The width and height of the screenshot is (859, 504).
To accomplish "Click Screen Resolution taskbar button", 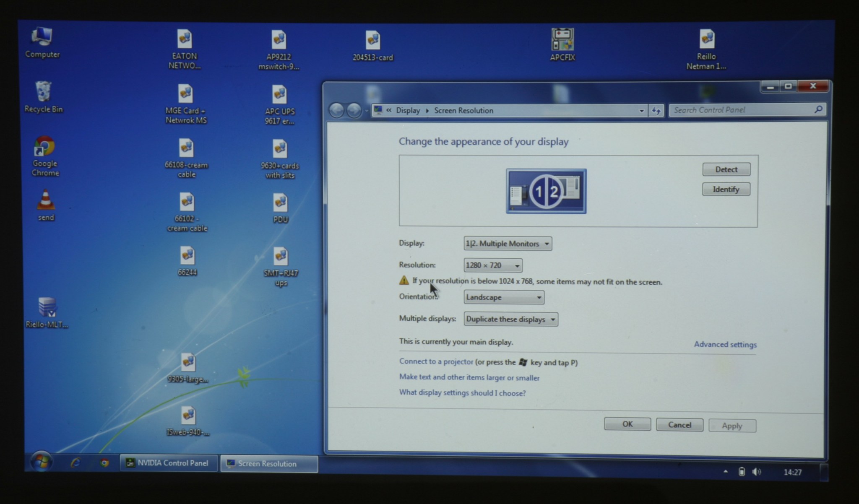I will pyautogui.click(x=269, y=464).
